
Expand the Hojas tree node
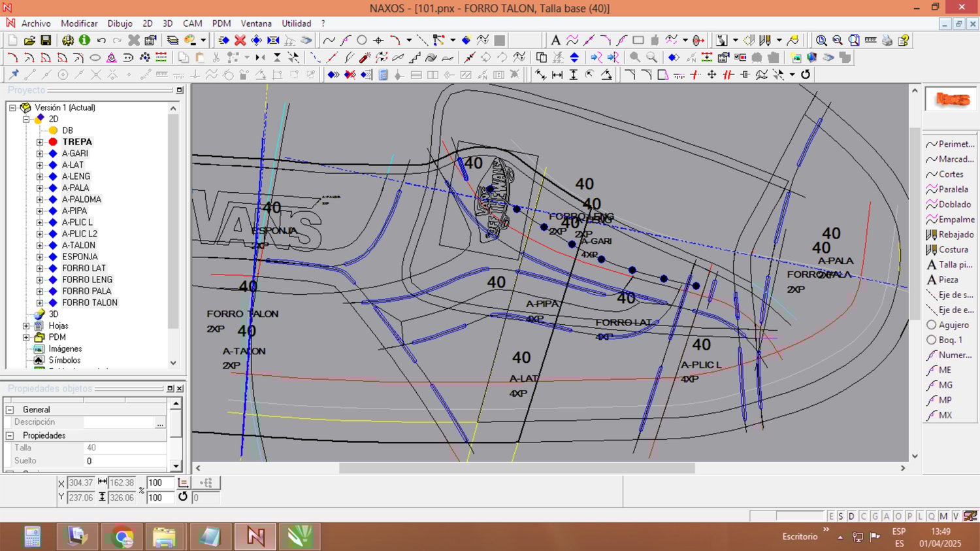26,326
